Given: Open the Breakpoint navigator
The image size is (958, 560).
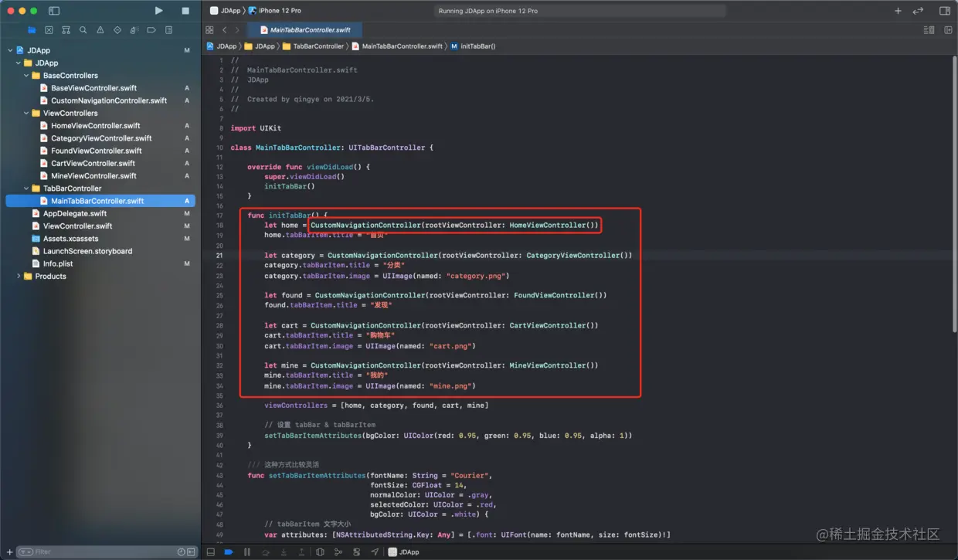Looking at the screenshot, I should 151,30.
